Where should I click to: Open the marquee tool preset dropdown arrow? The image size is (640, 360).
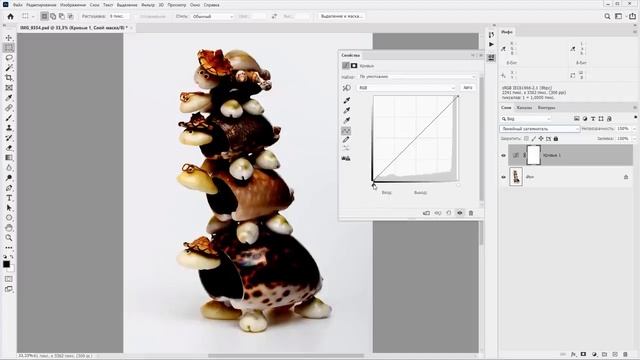click(33, 17)
